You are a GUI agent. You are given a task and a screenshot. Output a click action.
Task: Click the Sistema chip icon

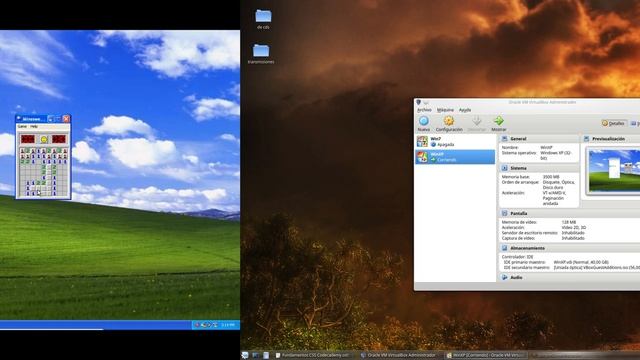point(504,168)
